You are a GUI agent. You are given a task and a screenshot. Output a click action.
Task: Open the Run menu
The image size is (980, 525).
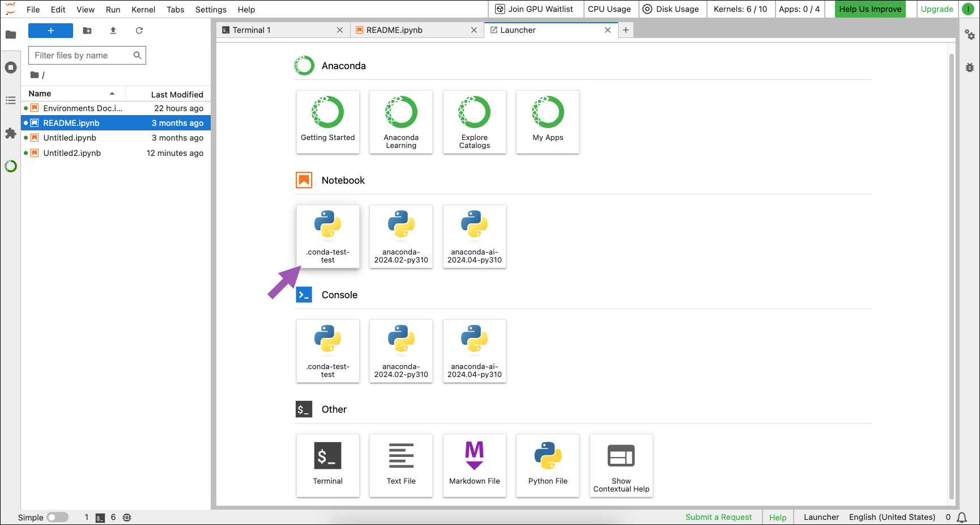click(113, 10)
